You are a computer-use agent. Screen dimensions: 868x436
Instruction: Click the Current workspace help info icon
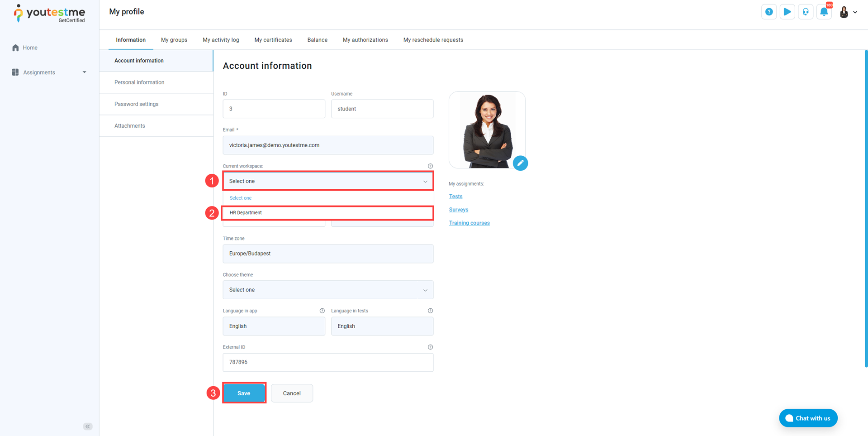(430, 166)
